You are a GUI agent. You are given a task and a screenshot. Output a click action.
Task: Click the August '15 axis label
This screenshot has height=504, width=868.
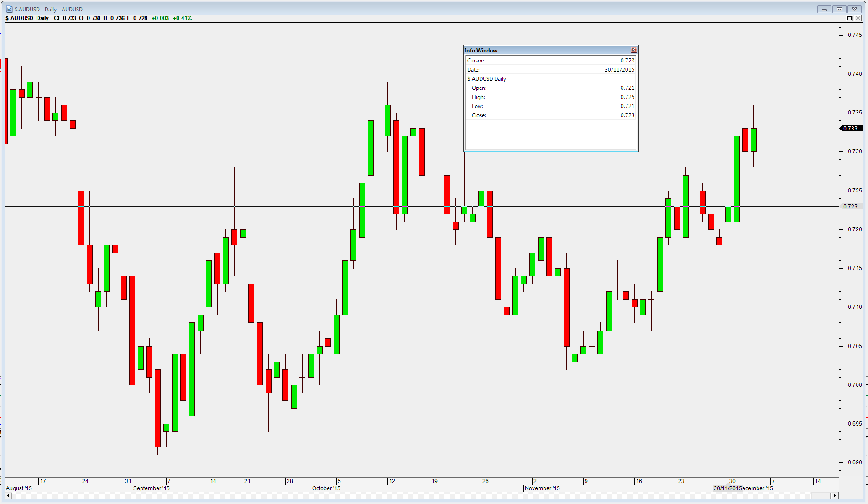[19, 488]
